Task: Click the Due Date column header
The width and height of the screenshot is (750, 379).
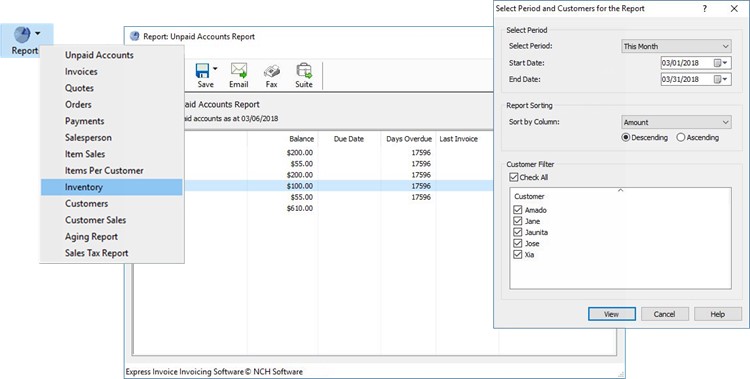Action: coord(349,139)
